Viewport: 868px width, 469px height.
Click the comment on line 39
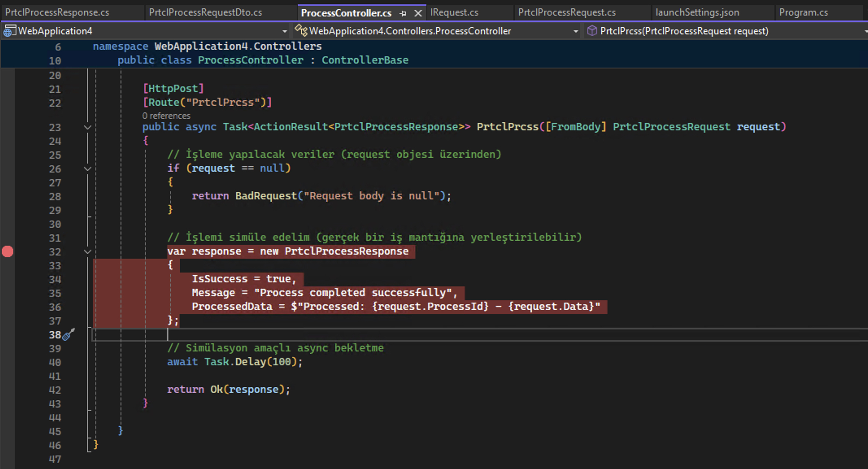click(x=275, y=348)
